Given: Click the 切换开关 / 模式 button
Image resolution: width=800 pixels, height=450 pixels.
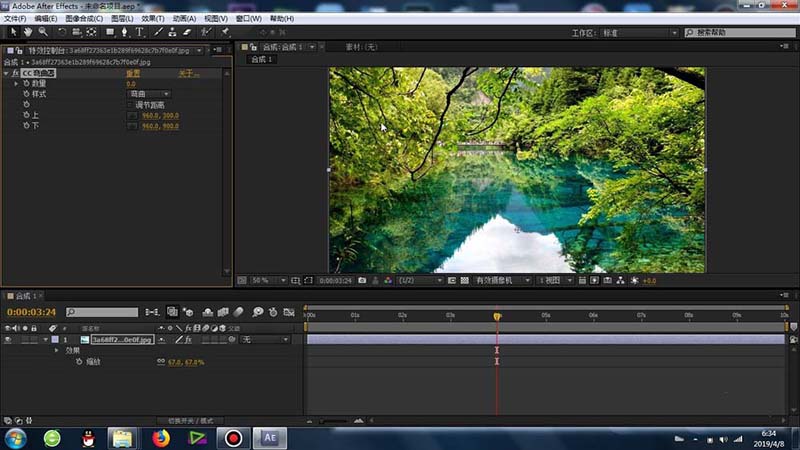Looking at the screenshot, I should pyautogui.click(x=191, y=421).
